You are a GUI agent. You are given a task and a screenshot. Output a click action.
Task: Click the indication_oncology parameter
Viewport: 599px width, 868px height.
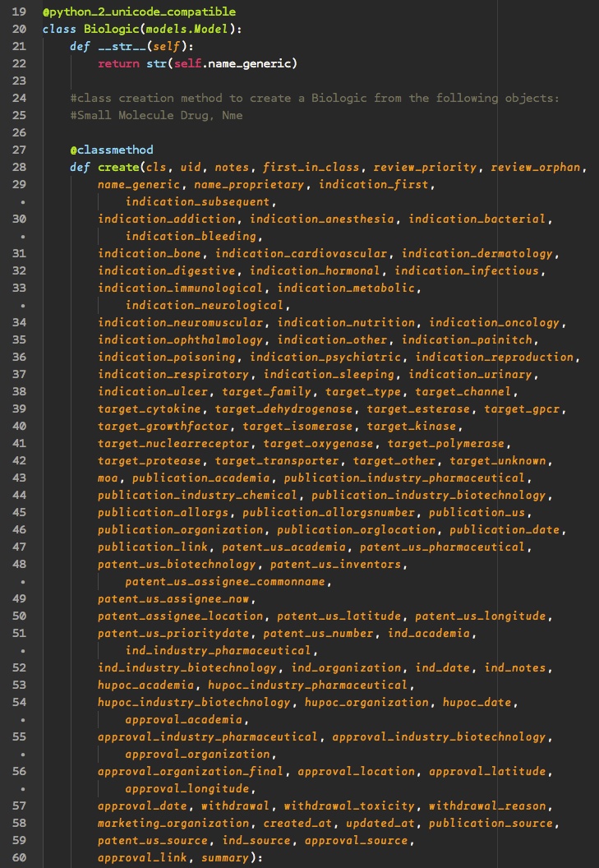495,322
